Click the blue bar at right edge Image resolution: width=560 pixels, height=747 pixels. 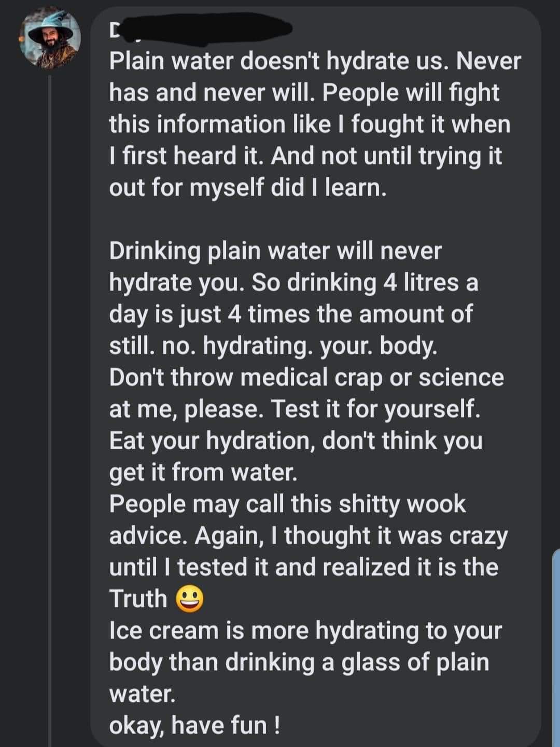[556, 647]
